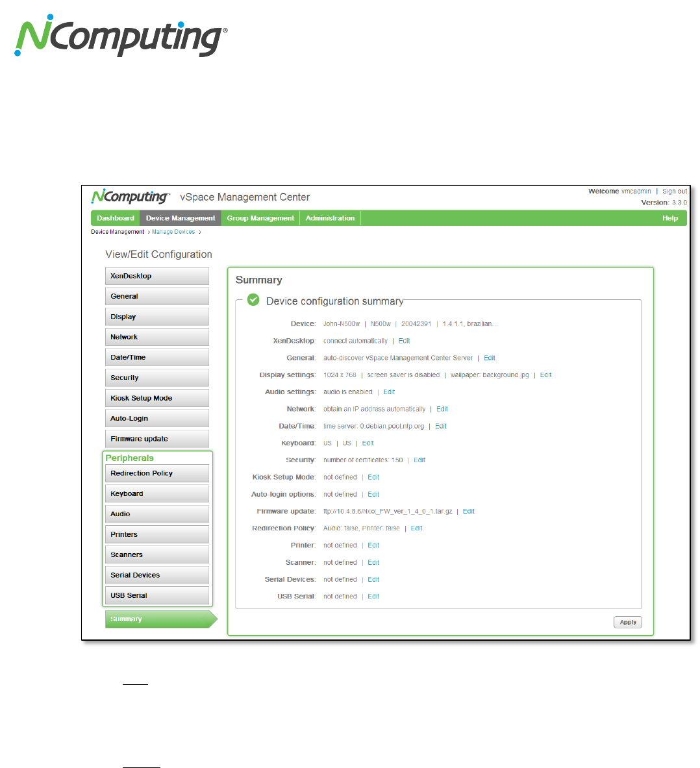Edit General auto-discover setting
700x768 pixels.
(490, 358)
